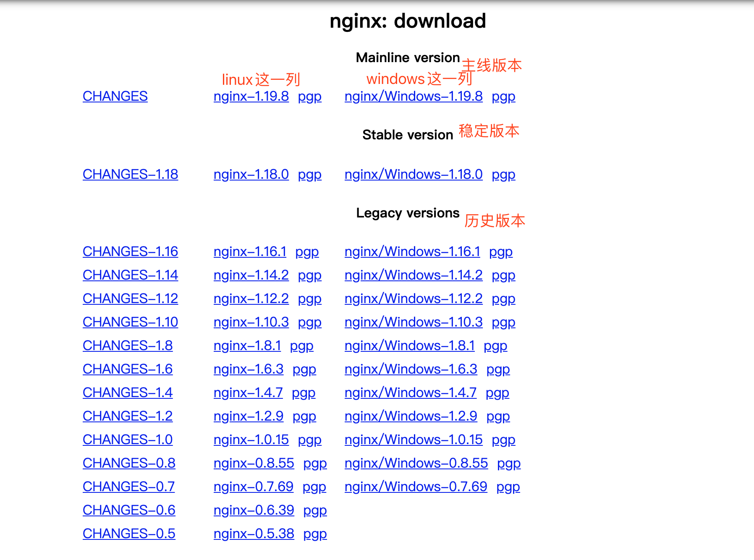The width and height of the screenshot is (754, 560).
Task: Open pgp signature for nginx-1.2.9
Action: (x=304, y=417)
